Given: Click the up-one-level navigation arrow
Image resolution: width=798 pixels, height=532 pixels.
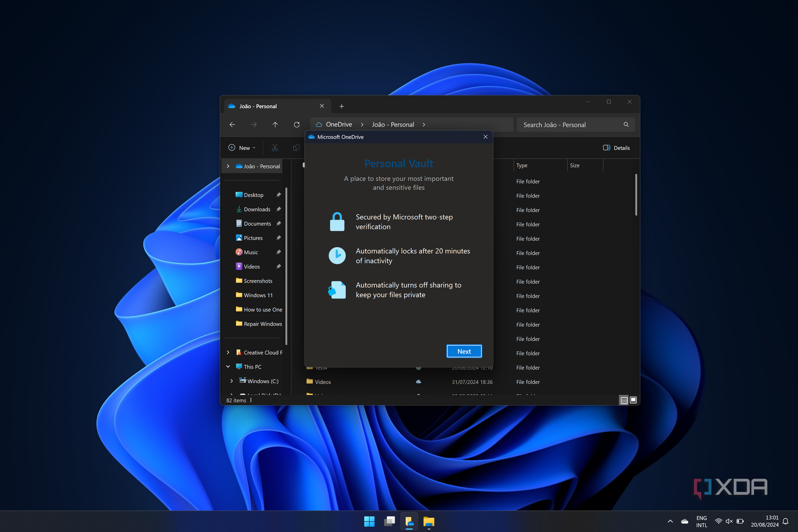Looking at the screenshot, I should point(275,124).
